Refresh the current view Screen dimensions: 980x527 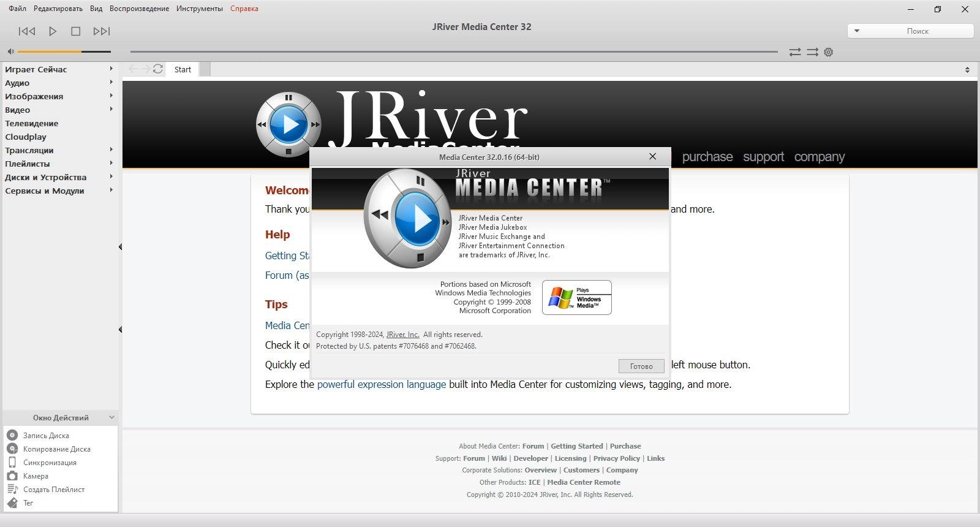point(158,69)
